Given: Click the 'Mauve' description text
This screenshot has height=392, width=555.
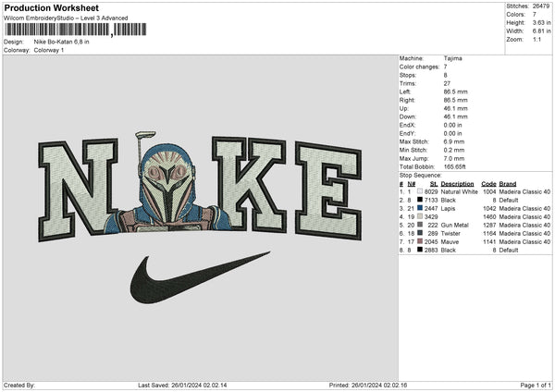Looking at the screenshot, I should [x=450, y=242].
